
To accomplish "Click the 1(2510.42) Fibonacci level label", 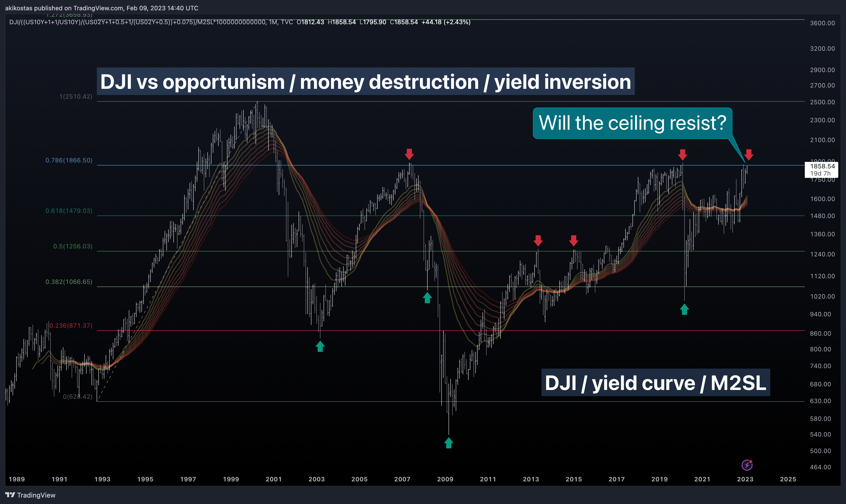I will pyautogui.click(x=76, y=97).
